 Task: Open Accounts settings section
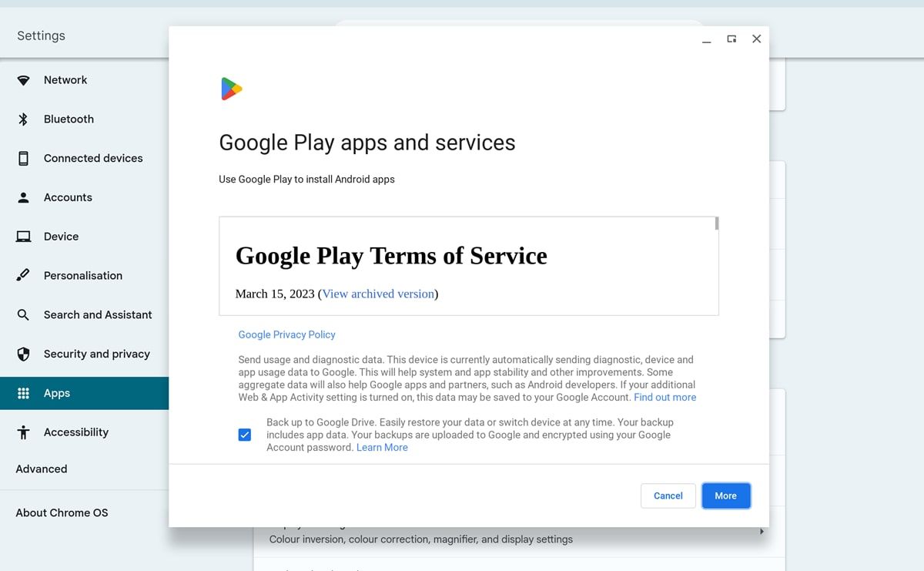(68, 197)
